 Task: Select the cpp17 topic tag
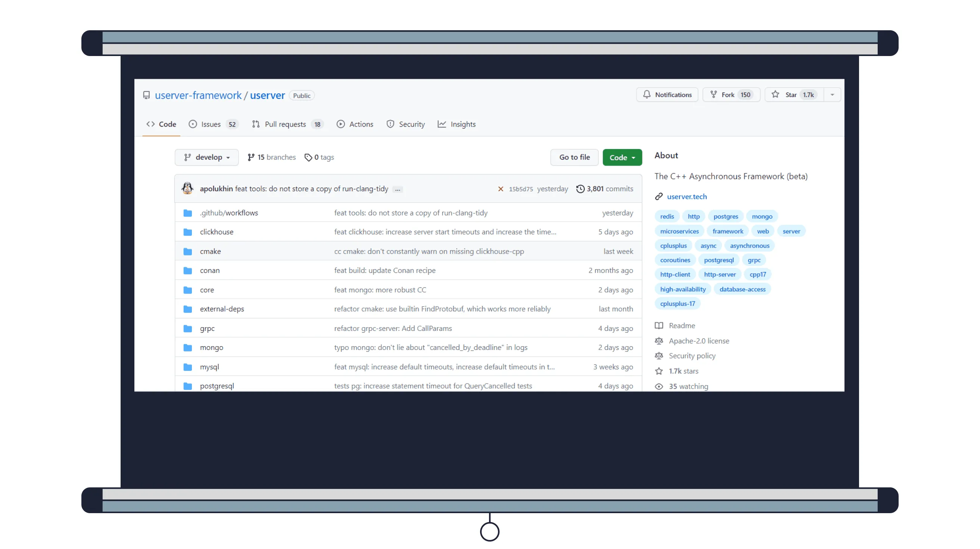coord(758,274)
